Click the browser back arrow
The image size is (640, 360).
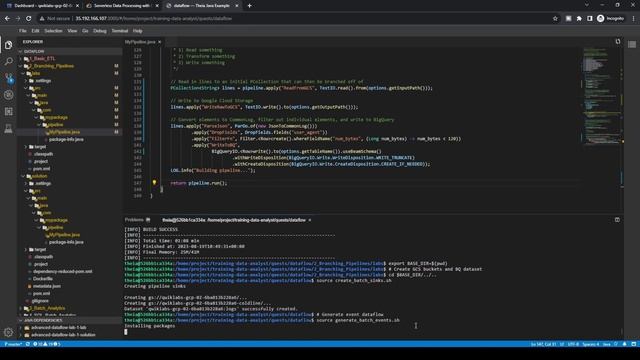point(7,18)
